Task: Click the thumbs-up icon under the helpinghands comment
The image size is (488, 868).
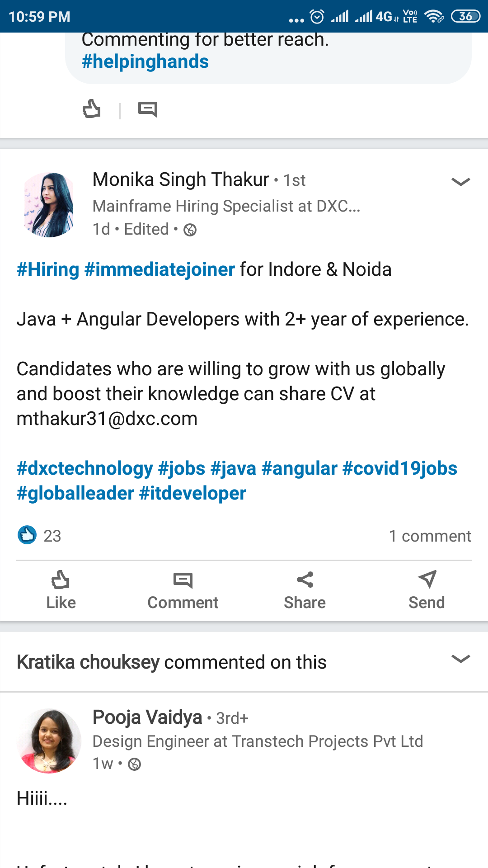Action: (92, 108)
